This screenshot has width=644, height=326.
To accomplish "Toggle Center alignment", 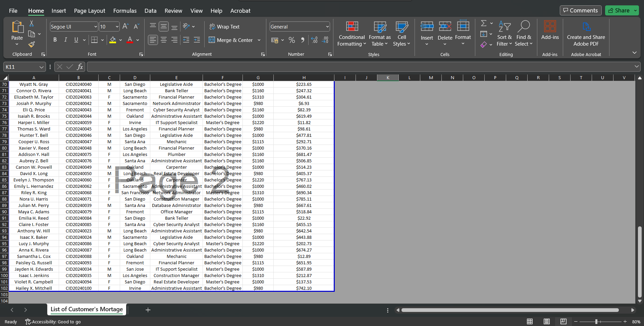I will tap(164, 40).
